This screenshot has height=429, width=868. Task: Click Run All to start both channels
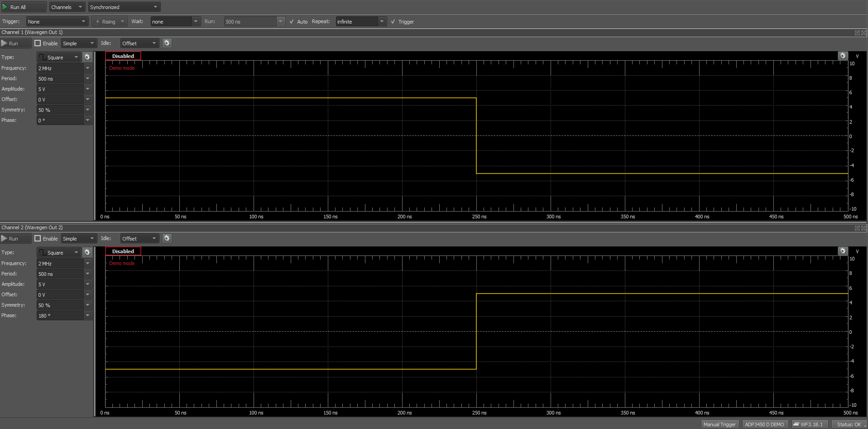pos(24,7)
